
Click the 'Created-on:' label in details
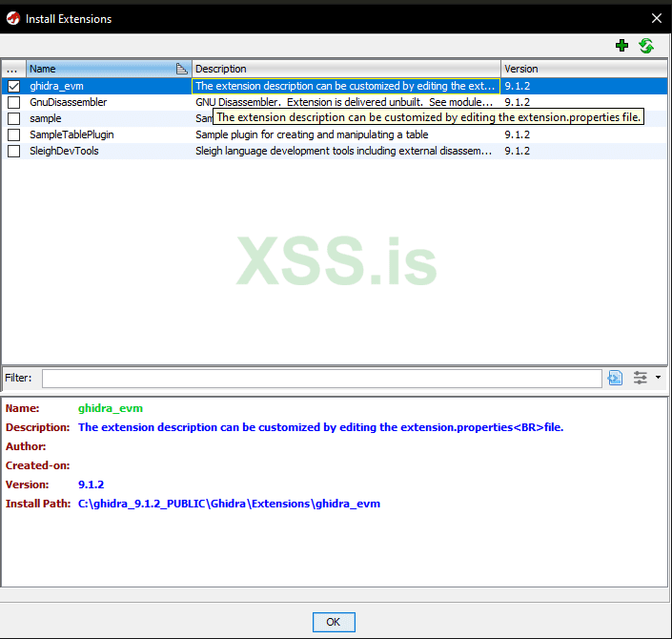click(x=38, y=465)
